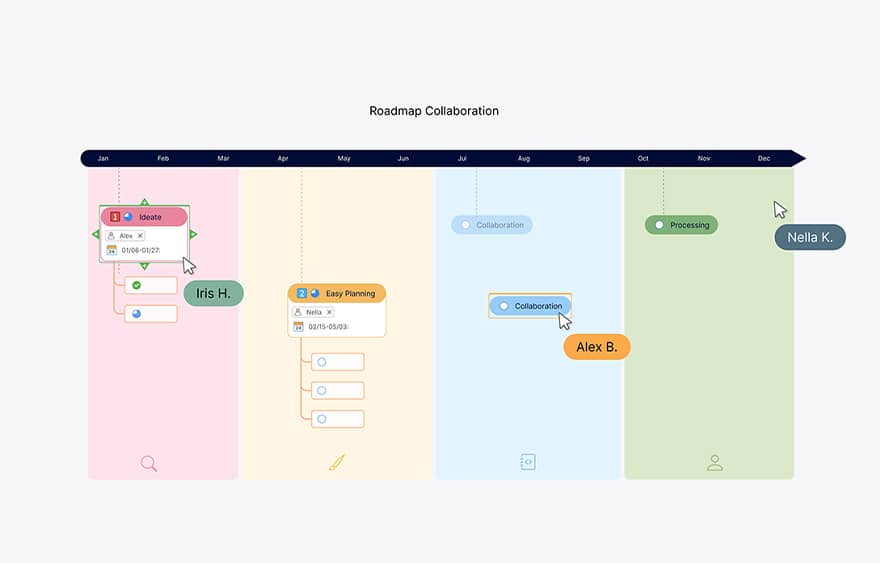Click the progress pie icon on Ideate
Screen dimensions: 880x563
128,216
